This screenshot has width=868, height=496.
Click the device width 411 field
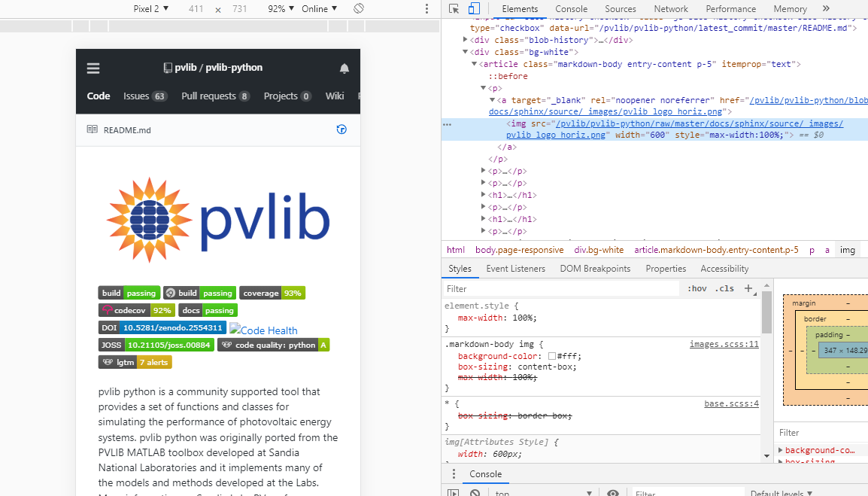tap(196, 8)
